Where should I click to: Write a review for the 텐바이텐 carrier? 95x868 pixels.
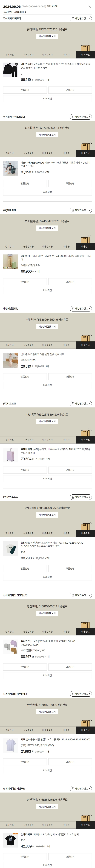point(48,290)
